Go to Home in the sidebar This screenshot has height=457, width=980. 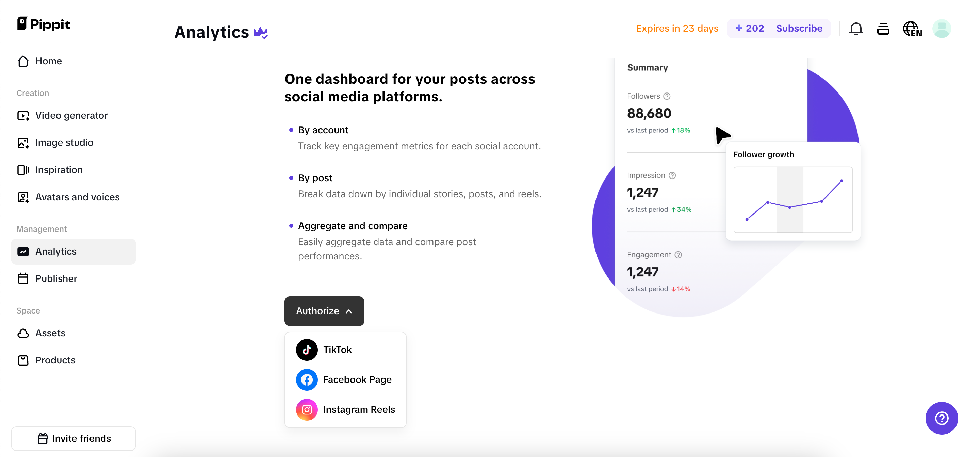click(x=48, y=61)
